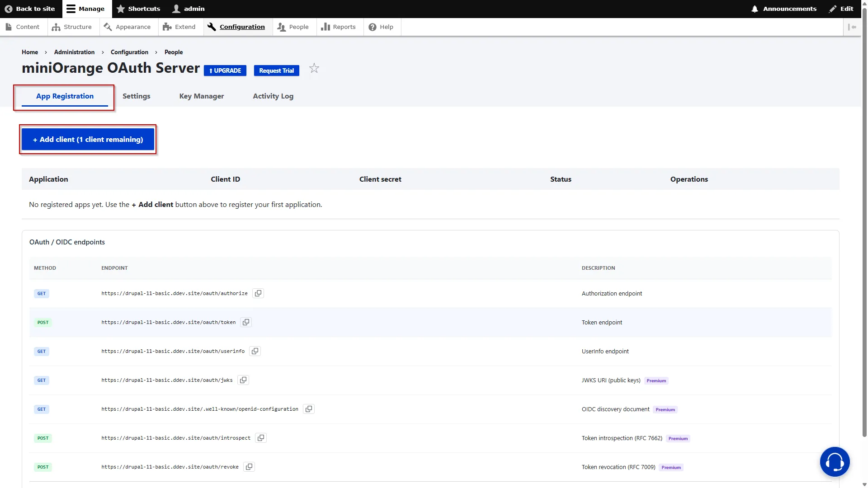Follow the People breadcrumb link

(174, 52)
